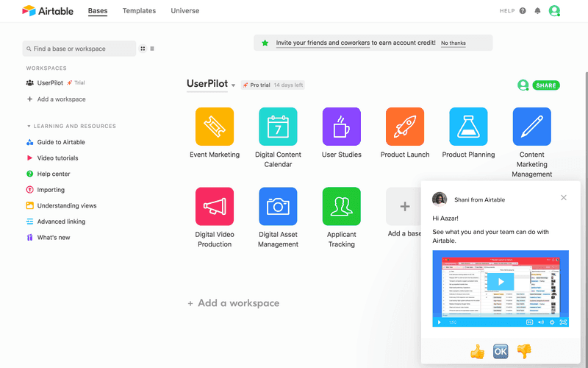Go to the Bases tab
This screenshot has height=368, width=588.
point(98,11)
